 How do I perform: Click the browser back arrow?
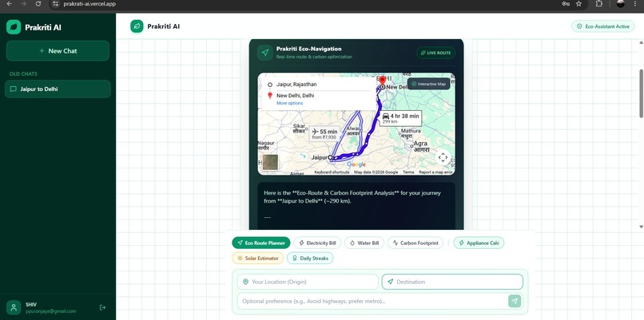point(9,4)
